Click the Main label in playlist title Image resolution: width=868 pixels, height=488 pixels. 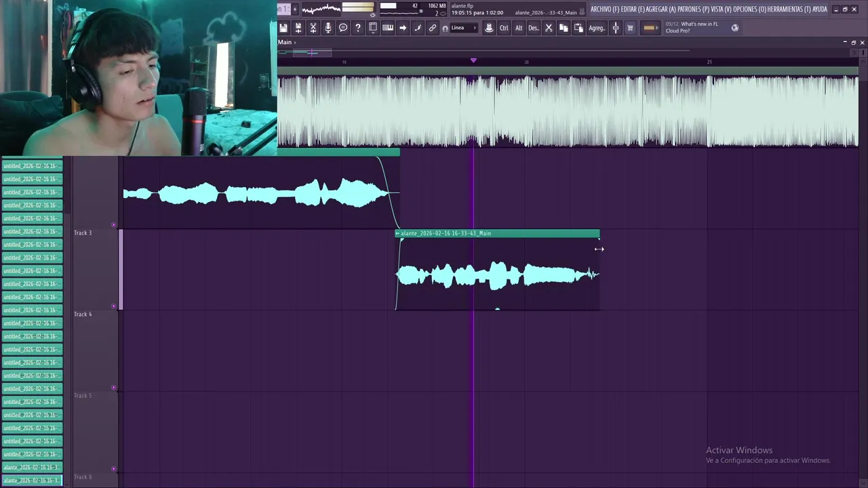point(284,43)
